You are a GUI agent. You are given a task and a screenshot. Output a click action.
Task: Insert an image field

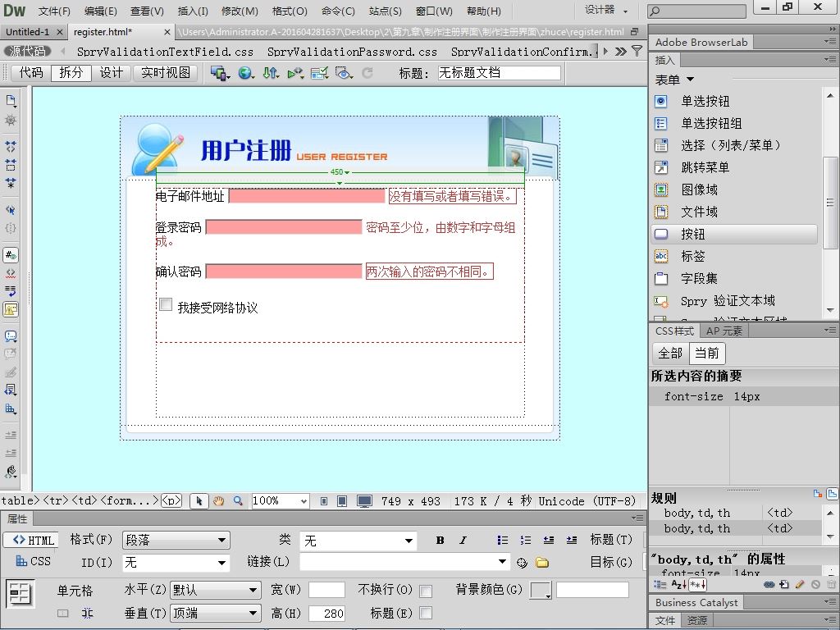(x=699, y=189)
